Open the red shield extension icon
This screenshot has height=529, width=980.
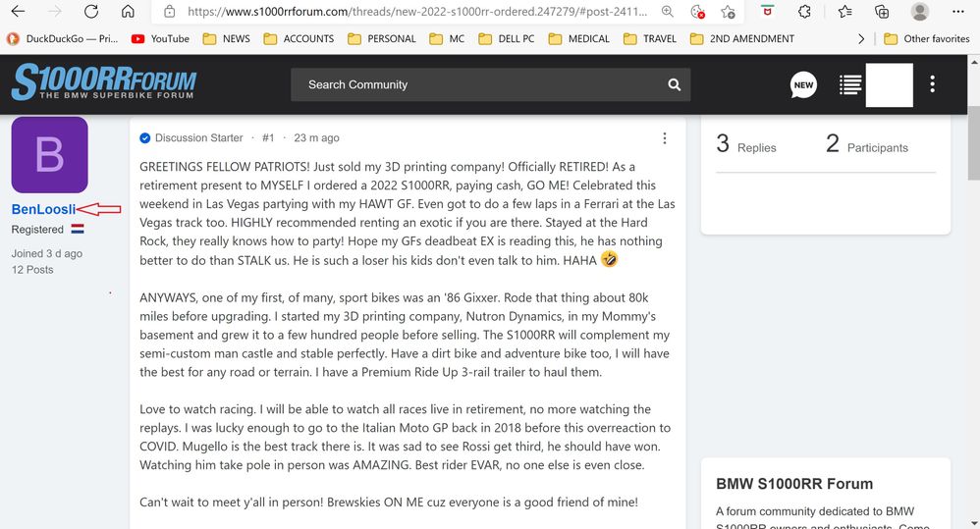[768, 11]
